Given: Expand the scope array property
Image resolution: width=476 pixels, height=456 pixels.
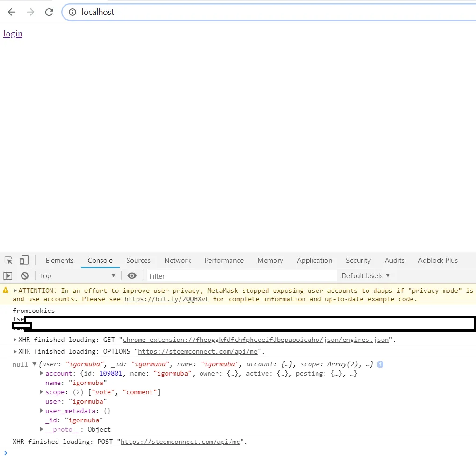Looking at the screenshot, I should coord(41,392).
